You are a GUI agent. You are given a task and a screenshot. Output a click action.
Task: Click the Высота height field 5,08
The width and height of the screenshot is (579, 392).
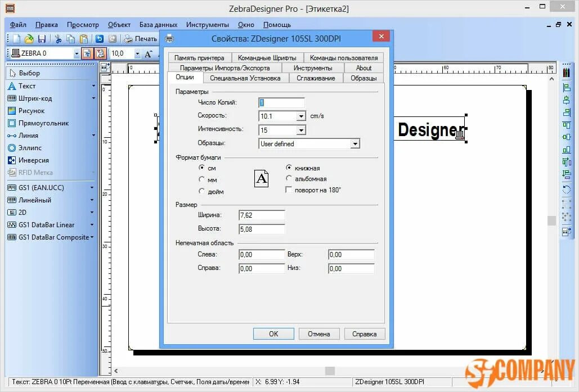[x=262, y=229]
